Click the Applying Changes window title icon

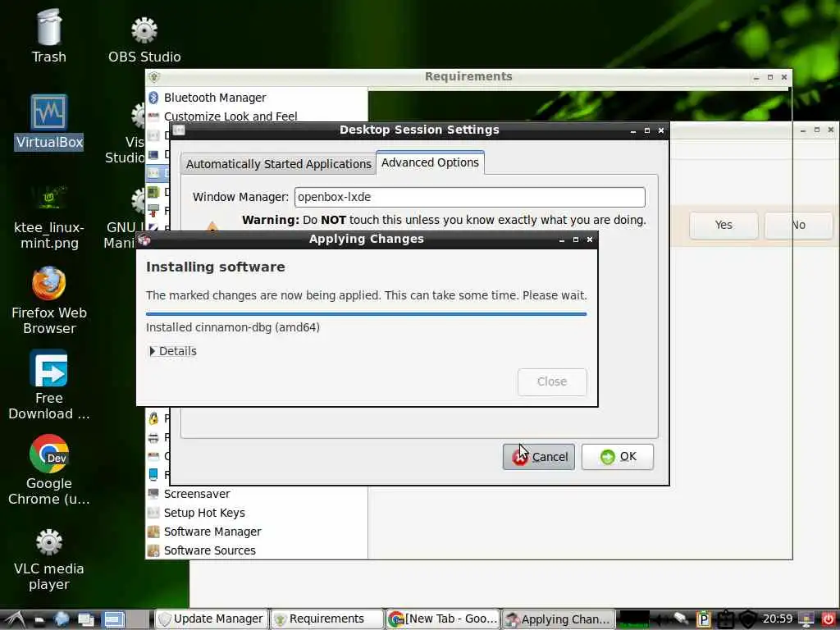[144, 240]
